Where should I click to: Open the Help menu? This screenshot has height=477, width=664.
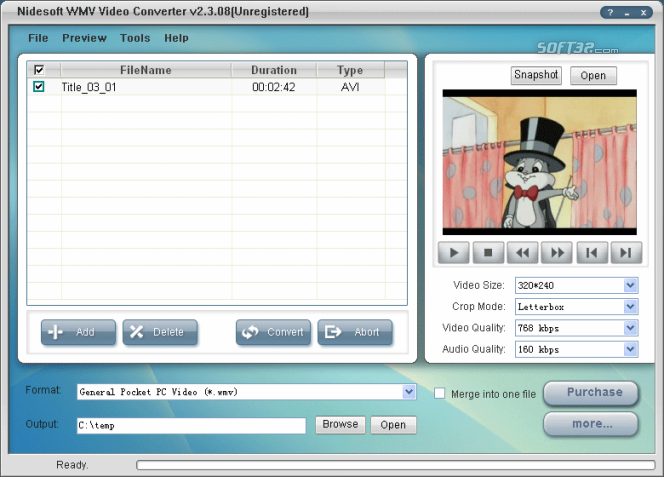pyautogui.click(x=176, y=38)
